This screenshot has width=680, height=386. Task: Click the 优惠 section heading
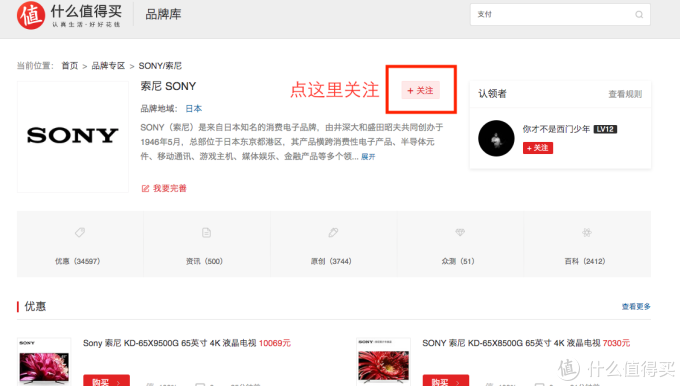coord(35,306)
